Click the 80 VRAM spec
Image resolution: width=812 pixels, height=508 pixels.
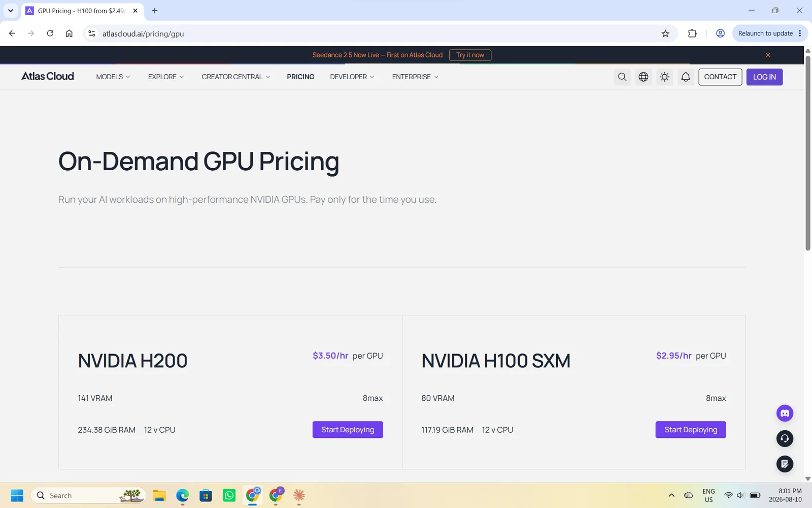(x=438, y=398)
